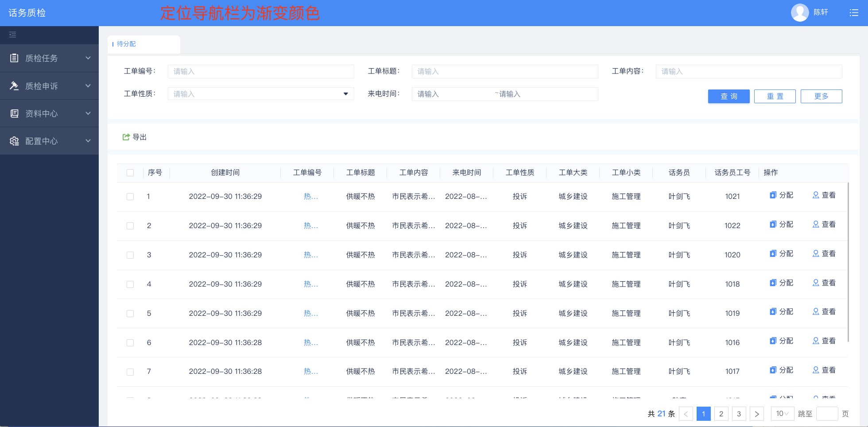Open the top-right list menu icon

854,13
